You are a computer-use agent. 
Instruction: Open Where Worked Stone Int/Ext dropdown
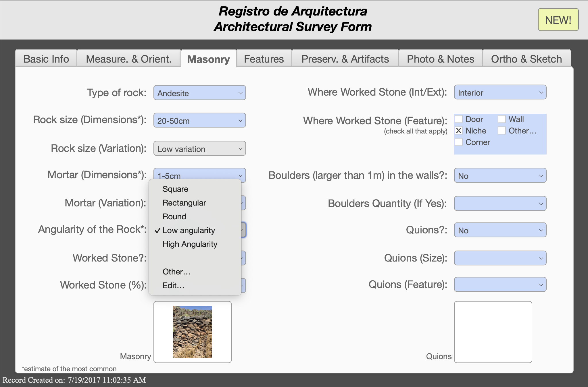pyautogui.click(x=500, y=92)
